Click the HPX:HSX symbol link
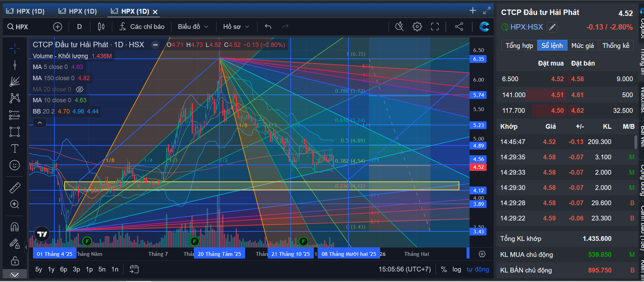The image size is (644, 282). pos(527,27)
